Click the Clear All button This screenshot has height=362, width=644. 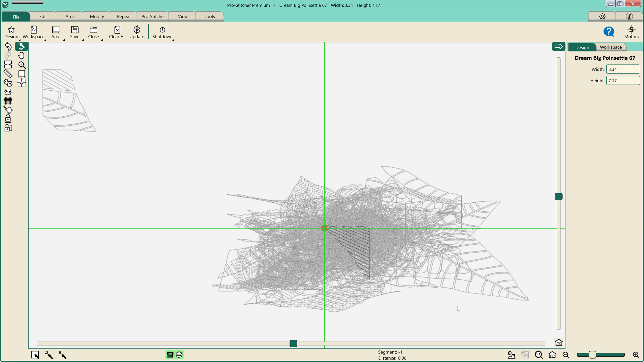click(x=117, y=32)
